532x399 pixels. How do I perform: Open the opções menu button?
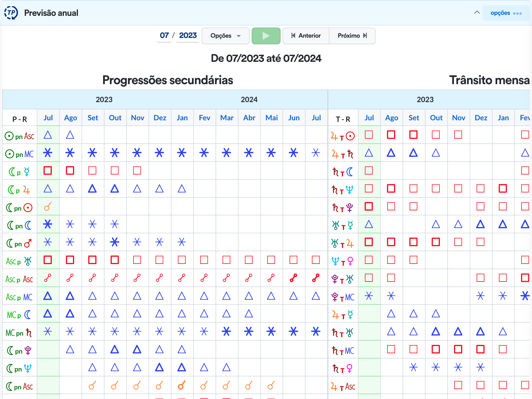click(x=506, y=13)
